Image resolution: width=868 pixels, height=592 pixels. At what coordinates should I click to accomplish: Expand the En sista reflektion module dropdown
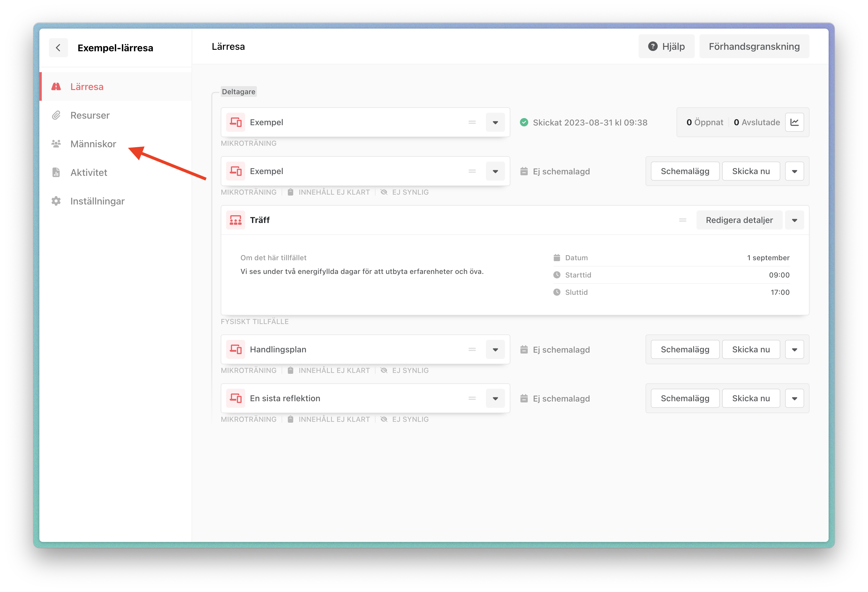(x=495, y=398)
